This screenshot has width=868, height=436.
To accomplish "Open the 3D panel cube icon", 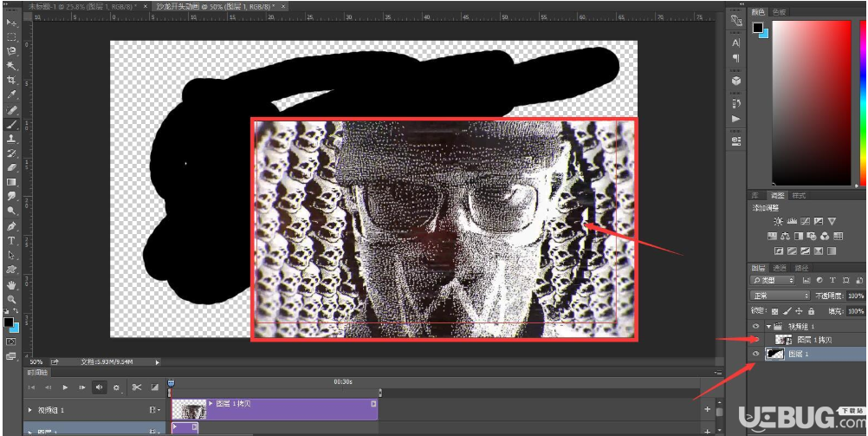I will click(735, 81).
